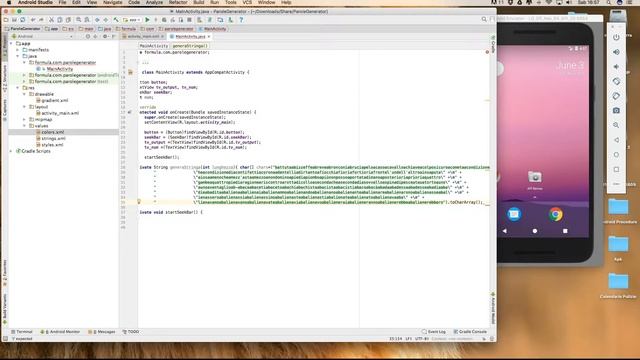Click emulator sidebar Overview square button
The image size is (640, 360).
click(x=616, y=169)
